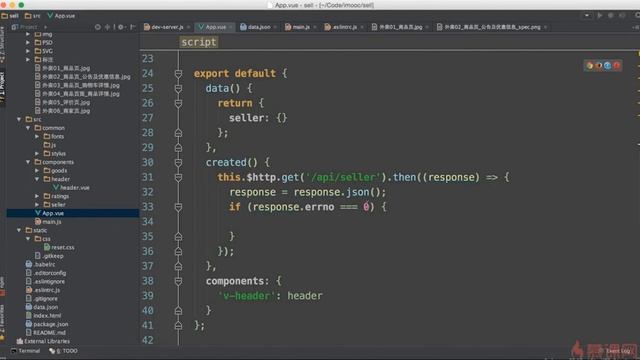The height and width of the screenshot is (360, 640).
Task: Collapse the common folder
Action: pyautogui.click(x=28, y=128)
